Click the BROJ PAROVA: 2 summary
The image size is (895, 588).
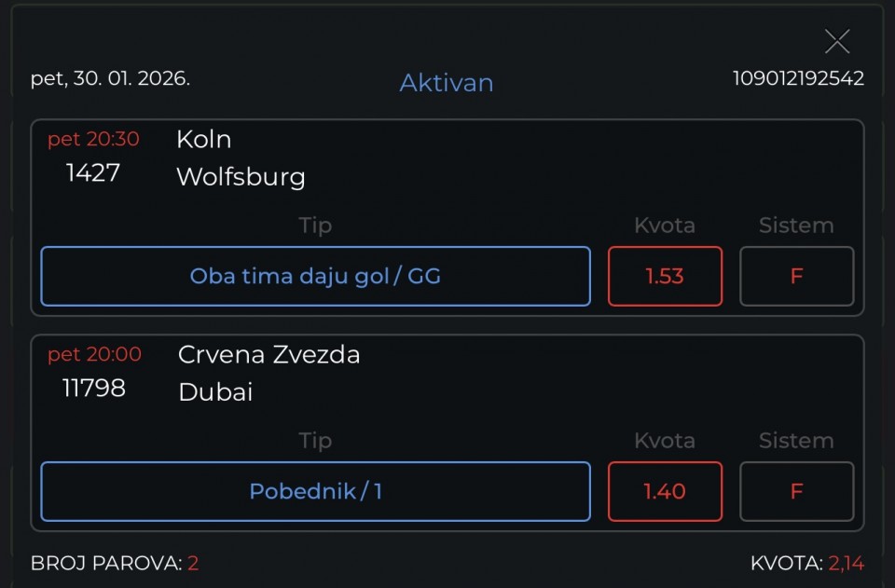coord(115,563)
